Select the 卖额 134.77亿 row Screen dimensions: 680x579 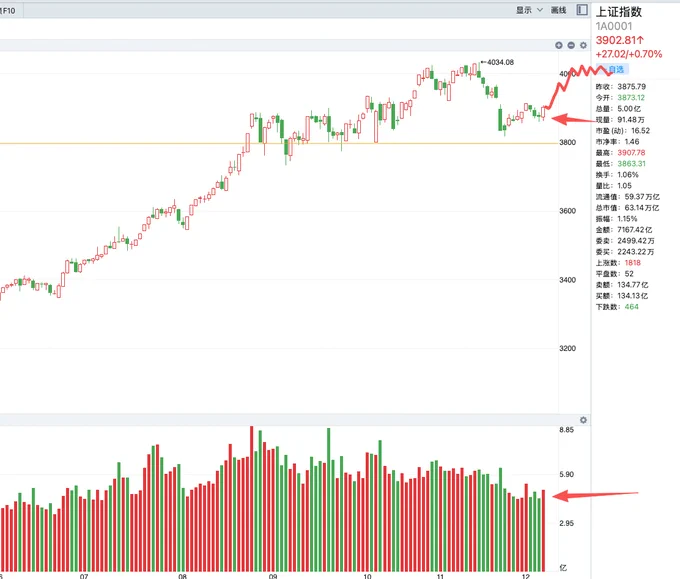pyautogui.click(x=622, y=285)
